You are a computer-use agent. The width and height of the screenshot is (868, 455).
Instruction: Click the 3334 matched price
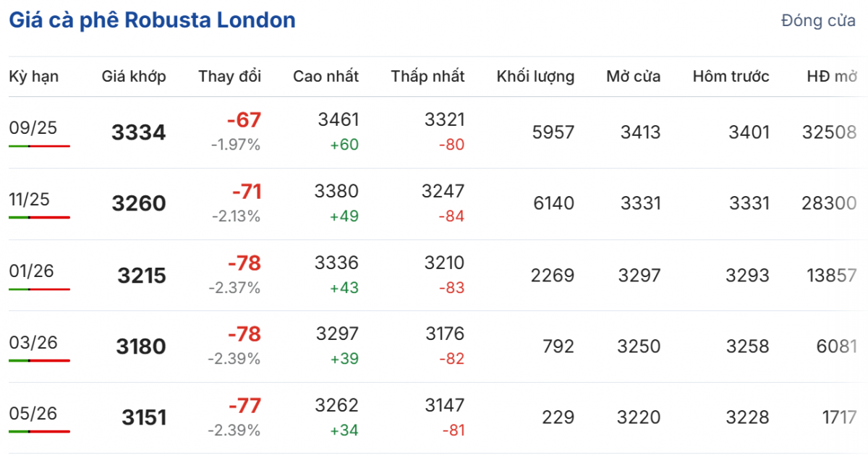point(139,133)
